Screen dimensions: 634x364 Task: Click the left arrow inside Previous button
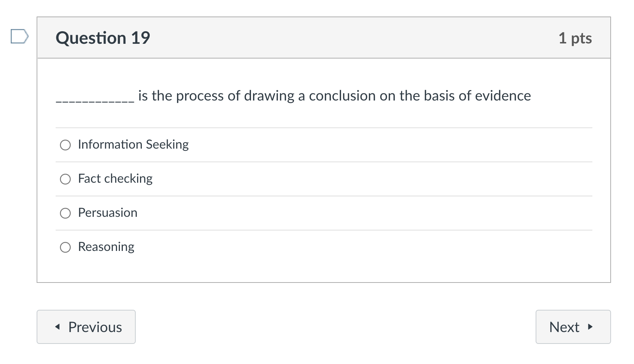[x=58, y=327]
